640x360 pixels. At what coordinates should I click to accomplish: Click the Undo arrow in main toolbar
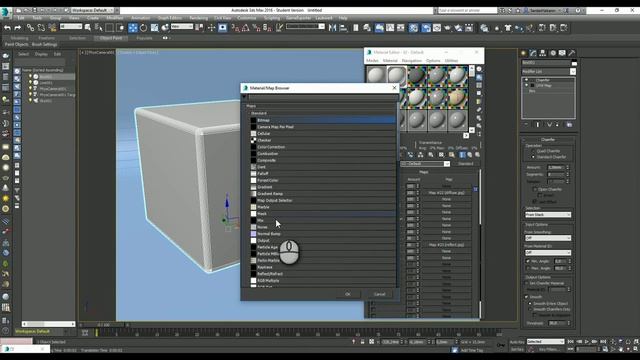(7, 28)
